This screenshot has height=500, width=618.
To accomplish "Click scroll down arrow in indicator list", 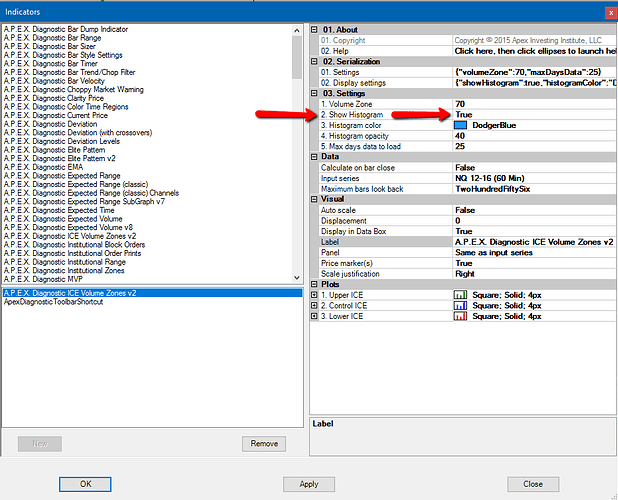I will (x=297, y=278).
